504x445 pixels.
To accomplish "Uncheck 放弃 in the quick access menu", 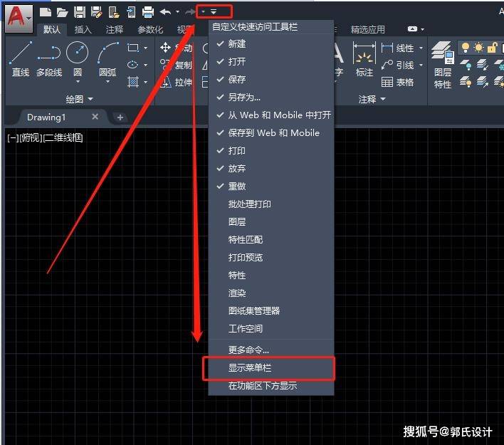I will pos(271,168).
